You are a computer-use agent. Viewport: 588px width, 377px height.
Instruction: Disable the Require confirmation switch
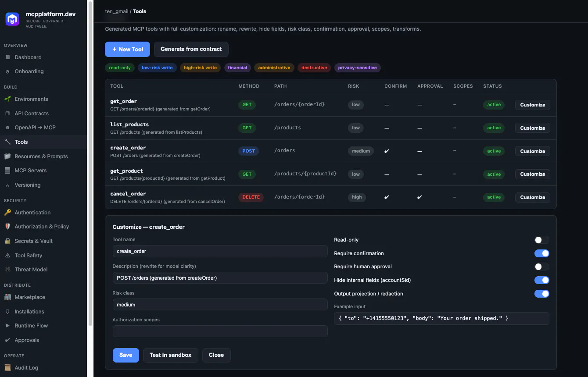tap(541, 253)
